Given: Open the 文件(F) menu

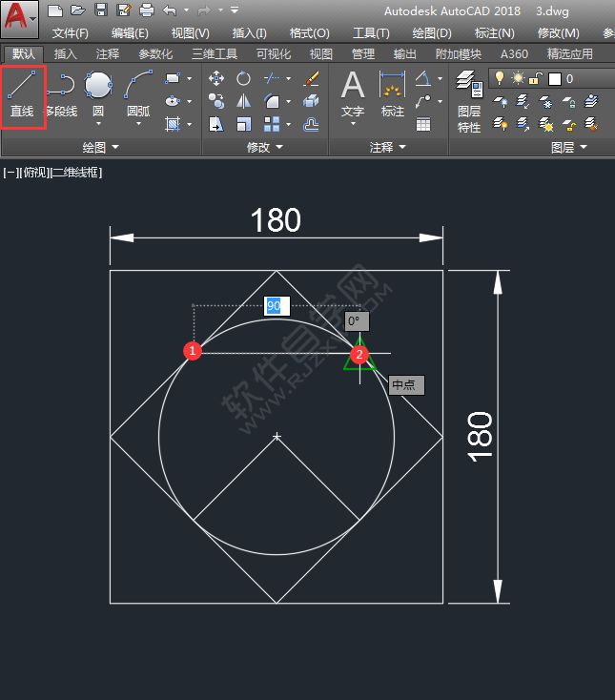Looking at the screenshot, I should 70,33.
